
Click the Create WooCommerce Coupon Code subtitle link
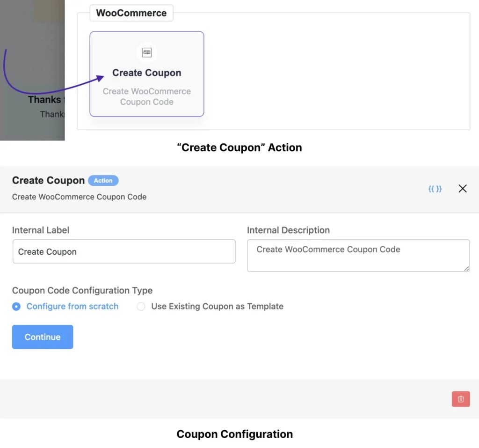[79, 197]
